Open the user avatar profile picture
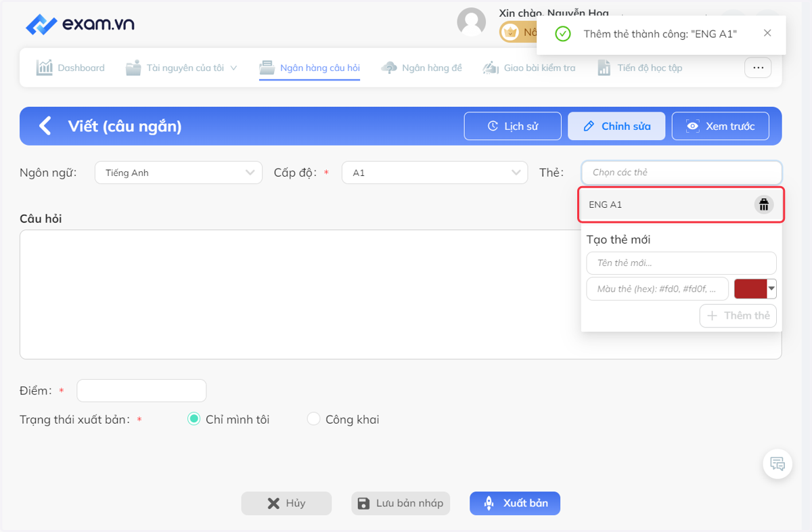The width and height of the screenshot is (812, 532). click(x=472, y=22)
